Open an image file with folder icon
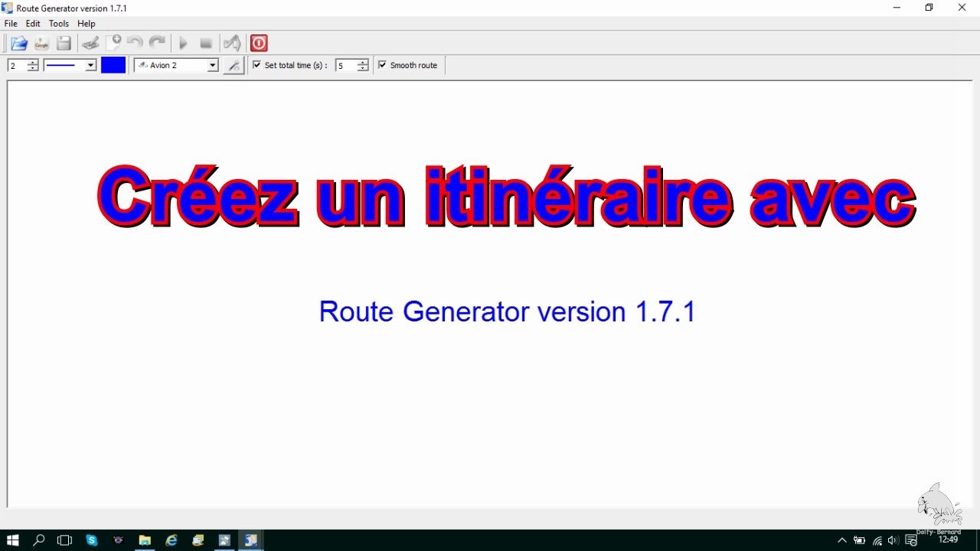Viewport: 980px width, 551px height. tap(19, 44)
